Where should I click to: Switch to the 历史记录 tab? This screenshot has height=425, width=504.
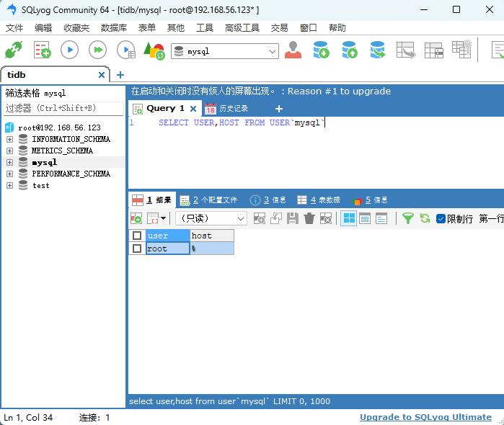(226, 109)
